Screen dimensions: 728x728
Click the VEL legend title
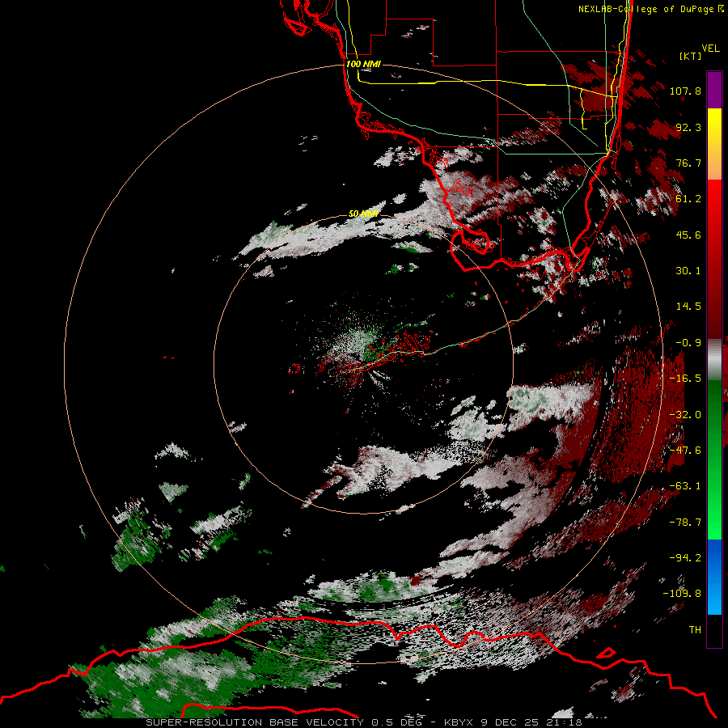click(711, 49)
